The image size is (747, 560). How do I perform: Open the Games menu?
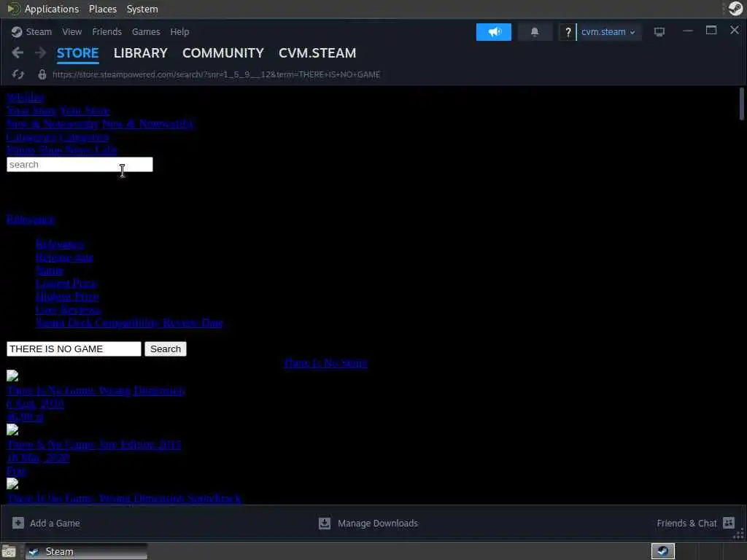tap(146, 32)
